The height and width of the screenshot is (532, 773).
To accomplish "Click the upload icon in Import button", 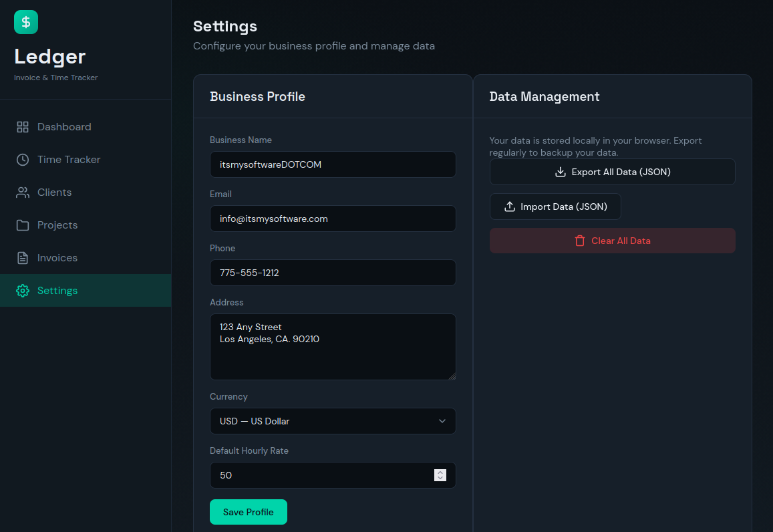I will coord(510,207).
